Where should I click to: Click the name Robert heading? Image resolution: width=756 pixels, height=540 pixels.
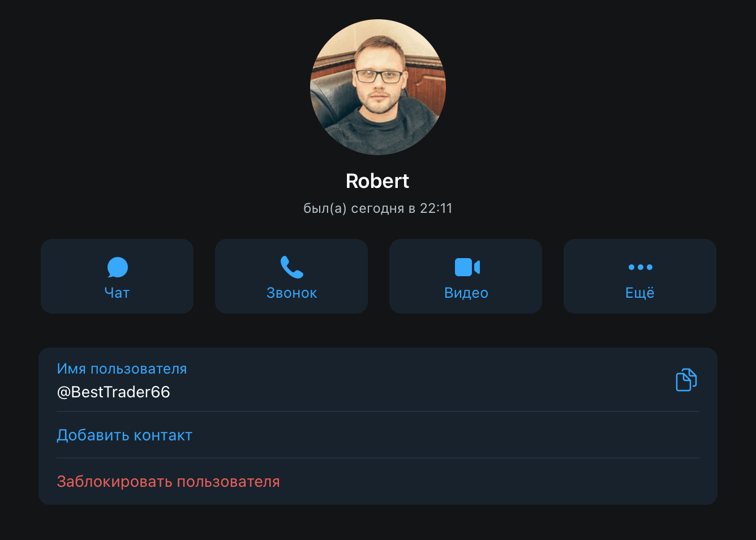(377, 181)
